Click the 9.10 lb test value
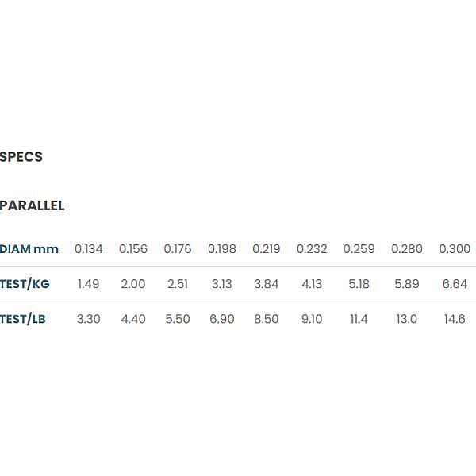The height and width of the screenshot is (476, 476). click(312, 319)
